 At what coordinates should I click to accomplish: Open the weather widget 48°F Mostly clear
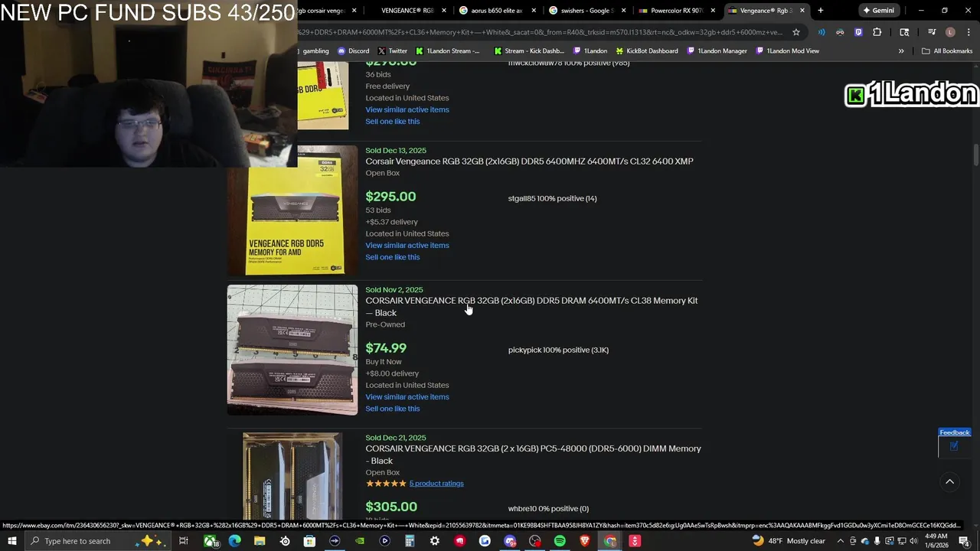point(789,541)
